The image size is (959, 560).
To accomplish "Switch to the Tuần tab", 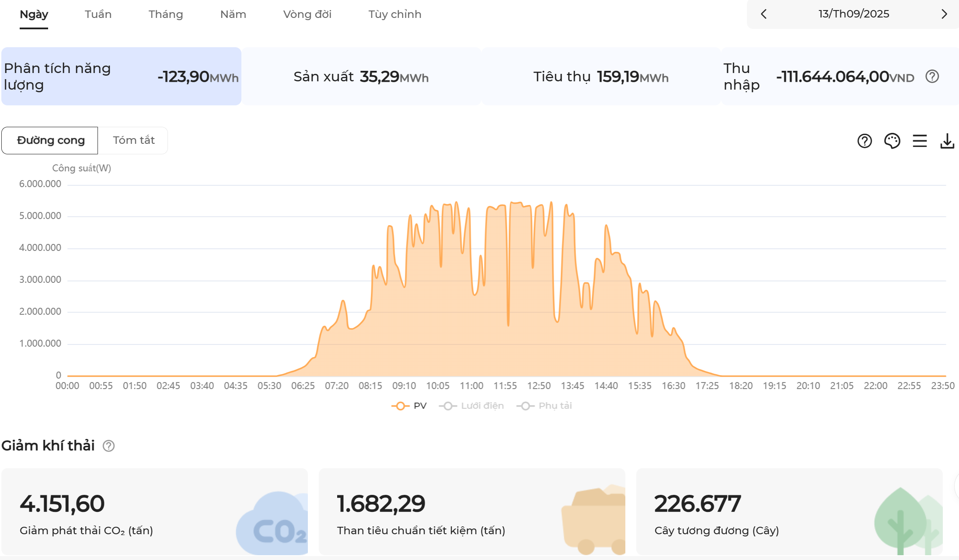I will pos(98,14).
